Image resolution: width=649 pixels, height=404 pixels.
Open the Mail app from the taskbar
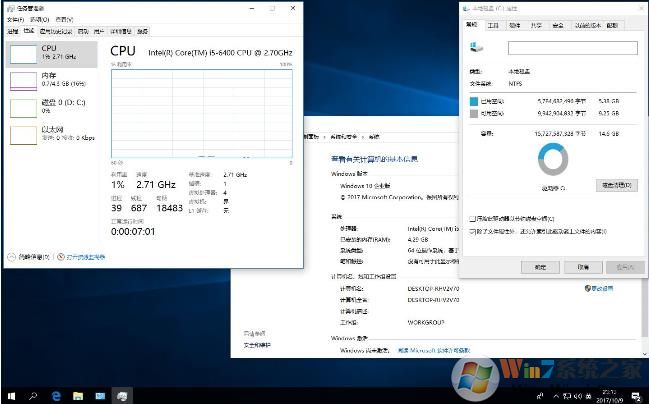(x=100, y=396)
